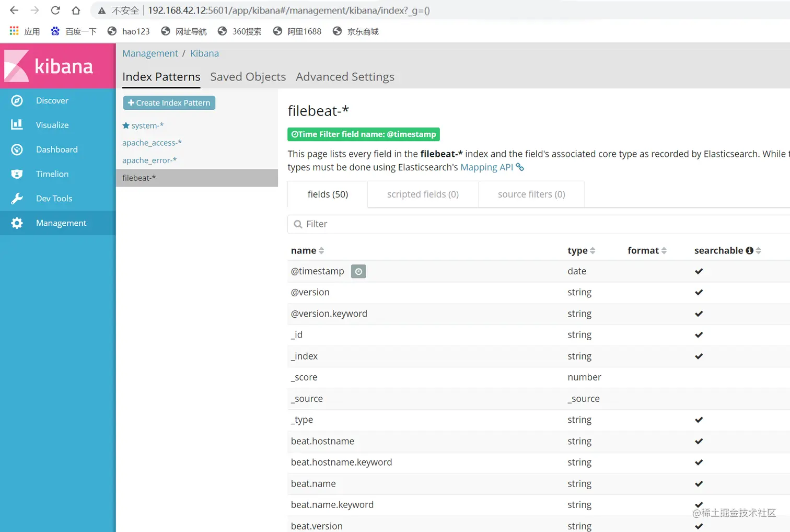Open the Dashboard gauge icon
The image size is (790, 532).
pyautogui.click(x=17, y=149)
